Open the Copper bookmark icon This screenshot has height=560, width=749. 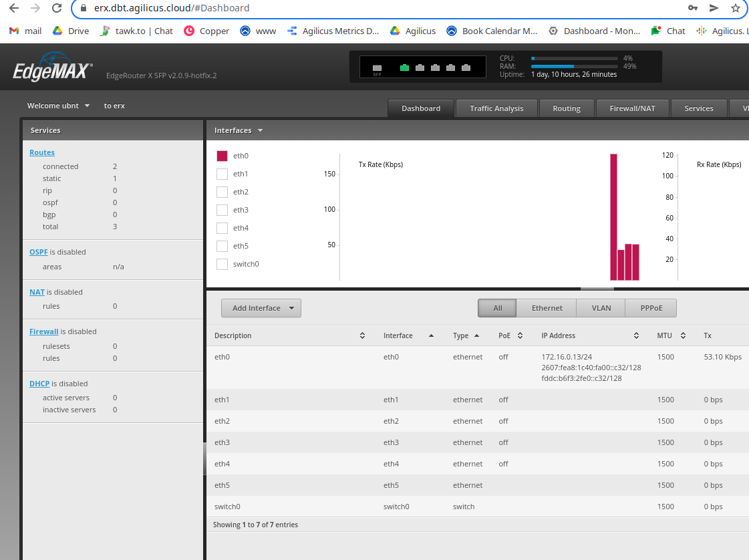click(x=189, y=31)
